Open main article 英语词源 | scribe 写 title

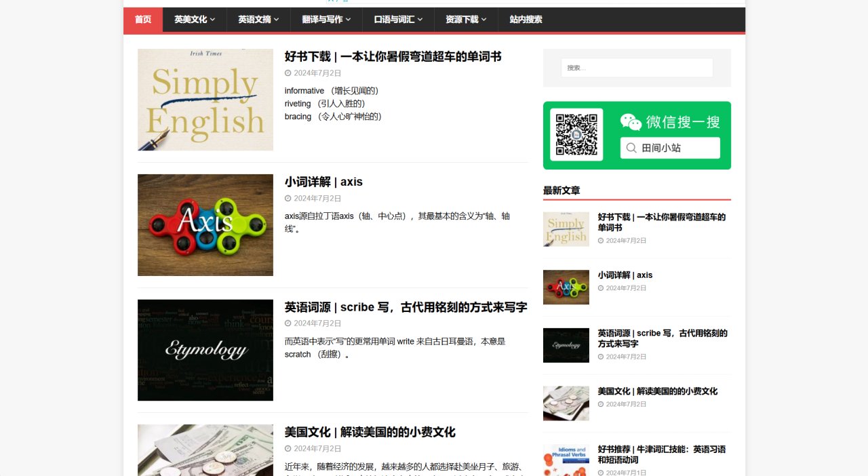(x=406, y=307)
